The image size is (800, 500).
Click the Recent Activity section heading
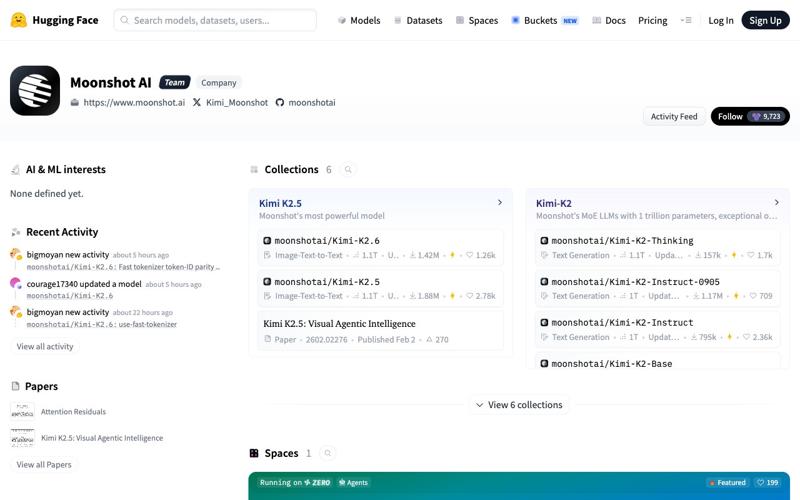[x=62, y=232]
